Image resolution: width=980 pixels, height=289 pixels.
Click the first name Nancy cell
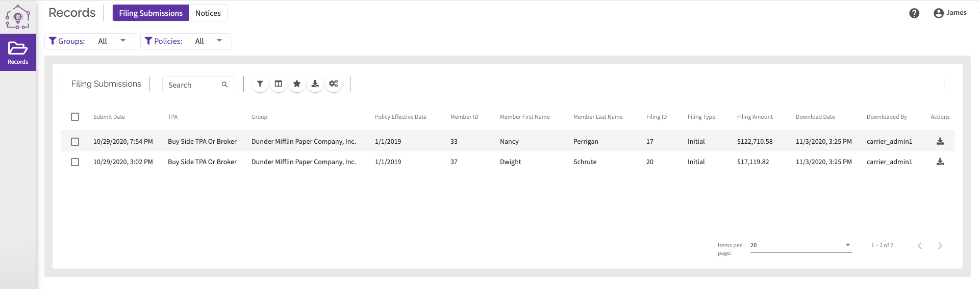pos(509,141)
